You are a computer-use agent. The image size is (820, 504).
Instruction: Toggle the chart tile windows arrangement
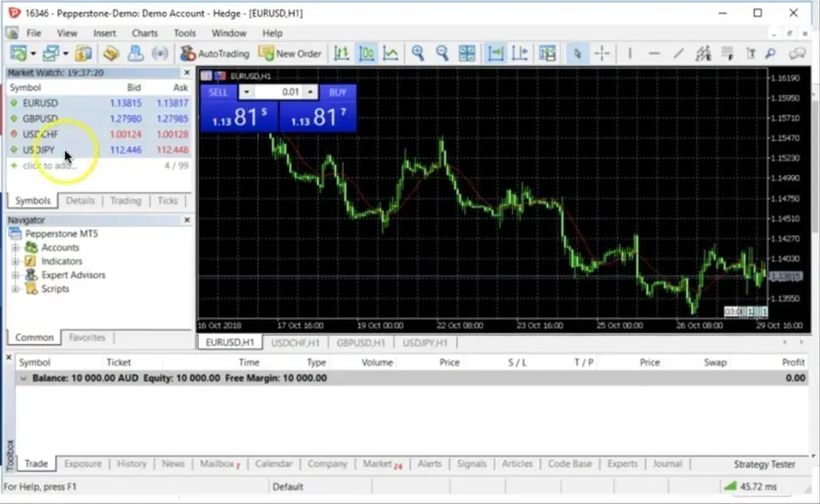[467, 53]
